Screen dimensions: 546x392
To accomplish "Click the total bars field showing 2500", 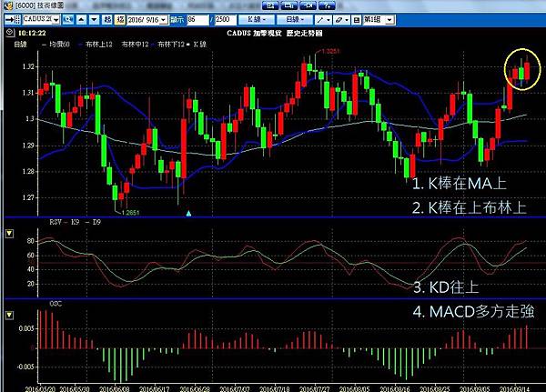I will coord(225,19).
